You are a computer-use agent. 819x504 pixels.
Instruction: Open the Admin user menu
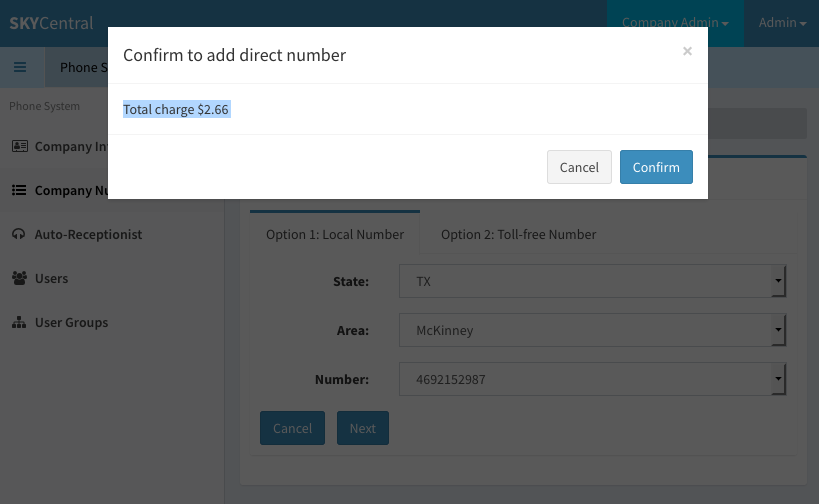(782, 23)
